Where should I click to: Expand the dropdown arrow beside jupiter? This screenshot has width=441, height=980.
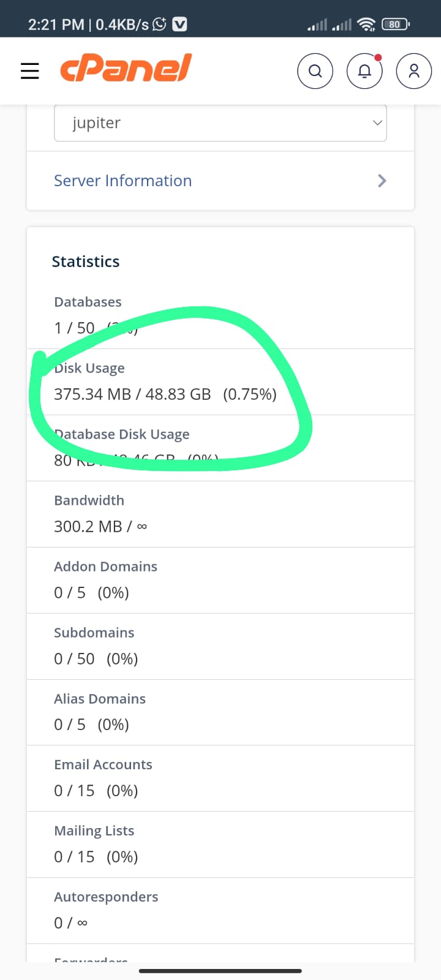(x=377, y=123)
